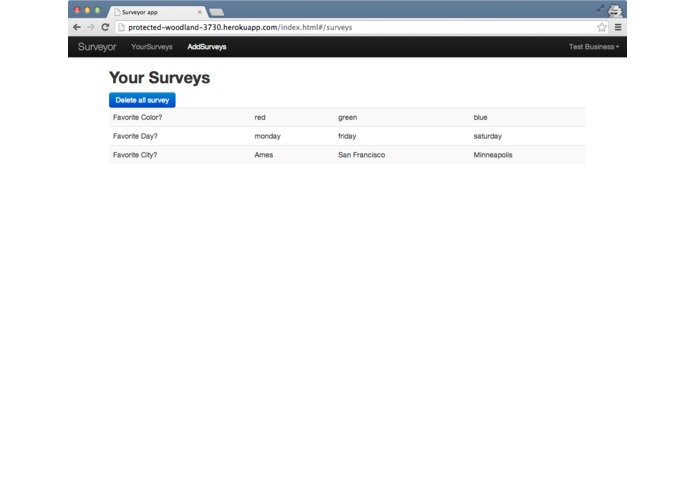Select the 'Minneapolis' cell
695x494 pixels.
pyautogui.click(x=527, y=155)
